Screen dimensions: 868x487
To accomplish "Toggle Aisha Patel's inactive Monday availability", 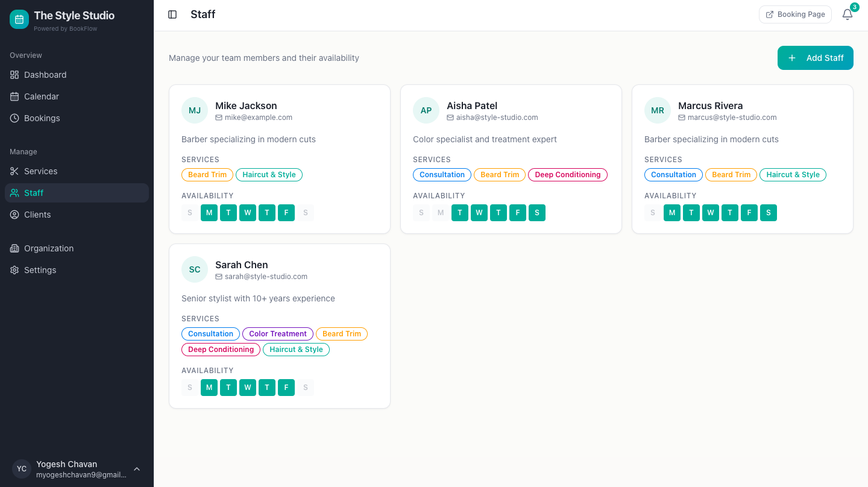I will click(441, 213).
